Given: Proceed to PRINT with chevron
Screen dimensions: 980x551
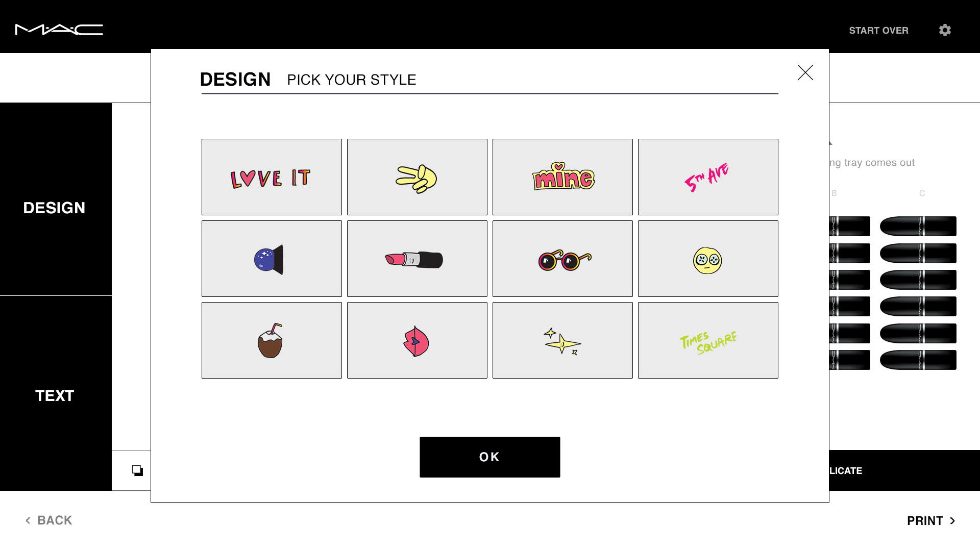Looking at the screenshot, I should pyautogui.click(x=931, y=521).
